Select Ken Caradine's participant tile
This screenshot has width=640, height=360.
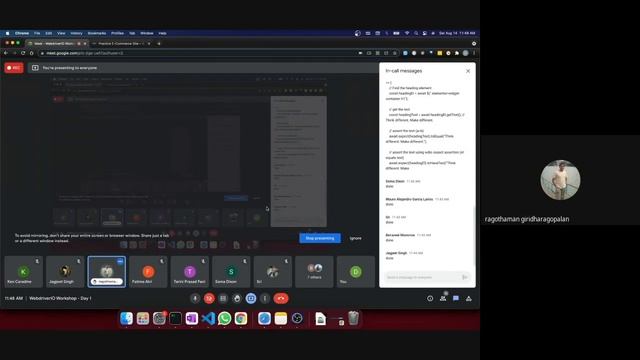[x=24, y=272]
